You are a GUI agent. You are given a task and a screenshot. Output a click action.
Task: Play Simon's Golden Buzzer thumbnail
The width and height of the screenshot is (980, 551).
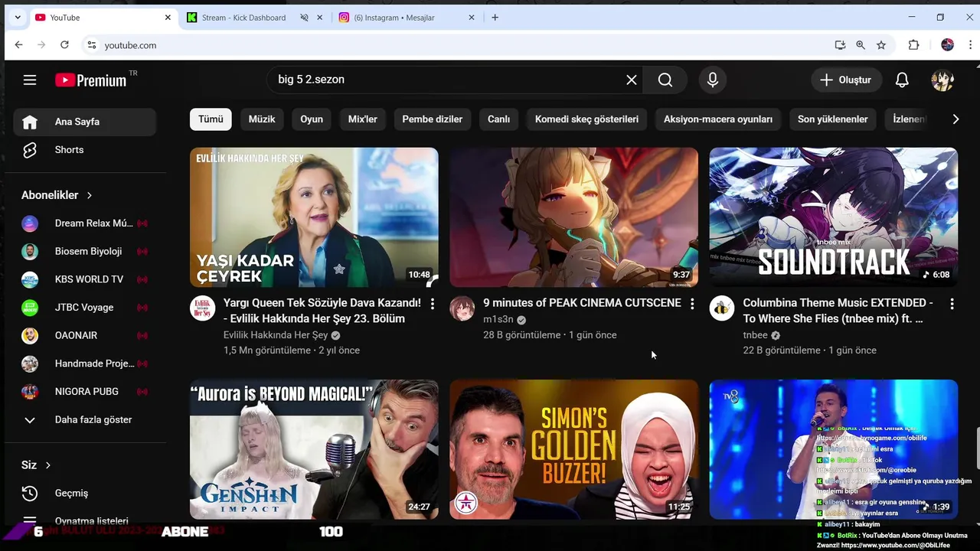pyautogui.click(x=573, y=449)
